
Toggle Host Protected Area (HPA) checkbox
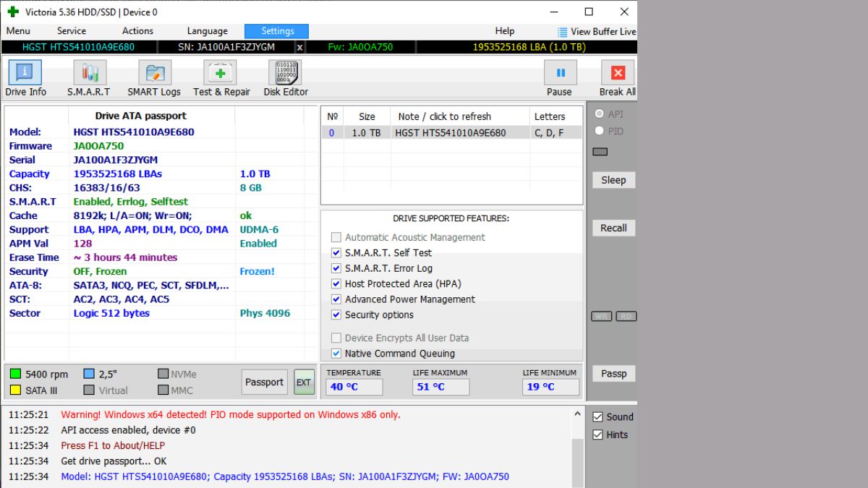tap(336, 284)
